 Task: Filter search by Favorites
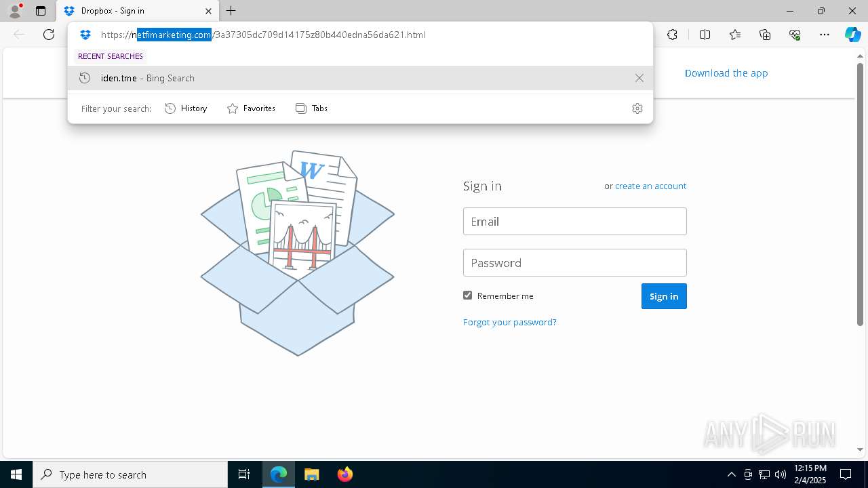[251, 108]
